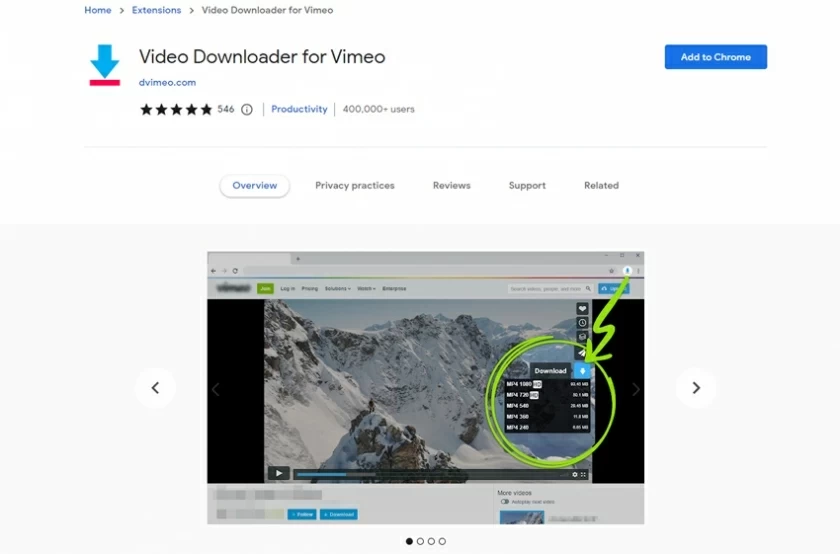Open the Home breadcrumb link
The image size is (840, 554).
coord(98,10)
